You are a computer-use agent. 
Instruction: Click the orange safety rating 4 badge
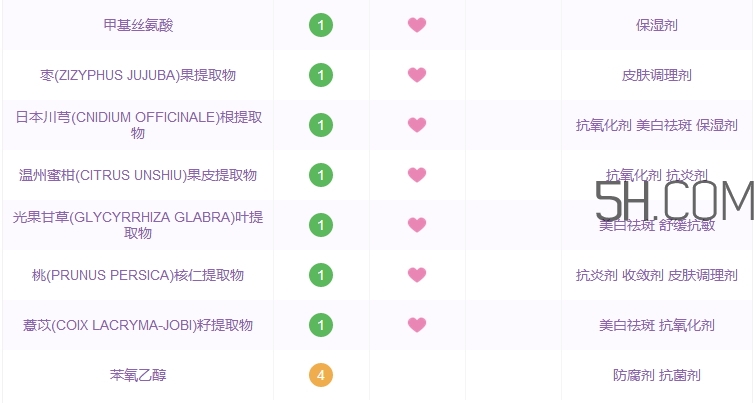[321, 376]
